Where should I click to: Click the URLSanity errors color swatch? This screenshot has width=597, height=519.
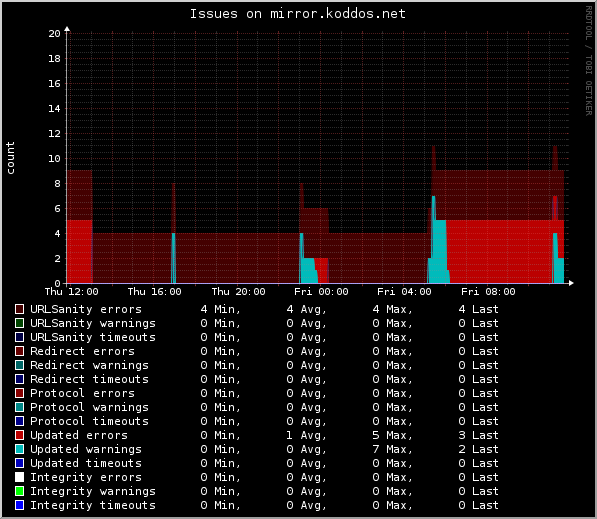pos(19,309)
